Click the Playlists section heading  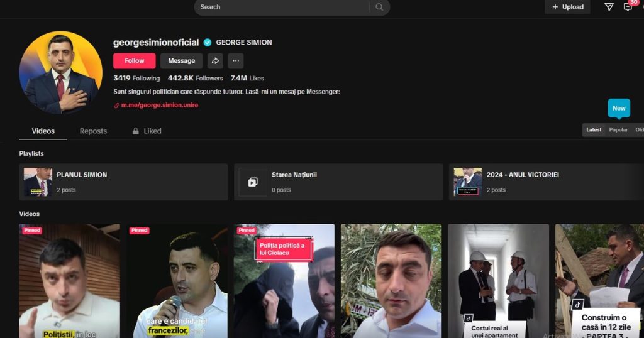click(x=31, y=153)
